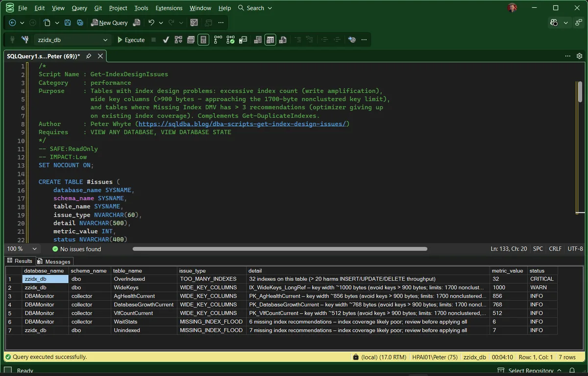Expand the Navigate Backward history dropdown
Image resolution: width=588 pixels, height=376 pixels.
(x=23, y=23)
